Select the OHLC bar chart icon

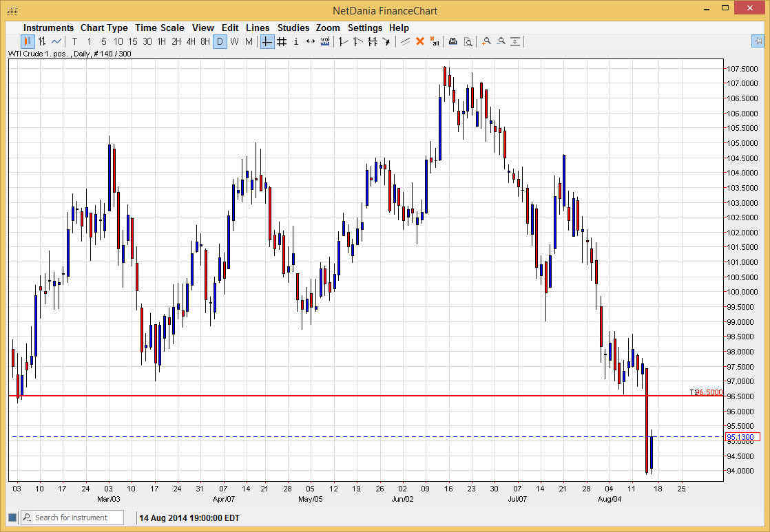(42, 41)
